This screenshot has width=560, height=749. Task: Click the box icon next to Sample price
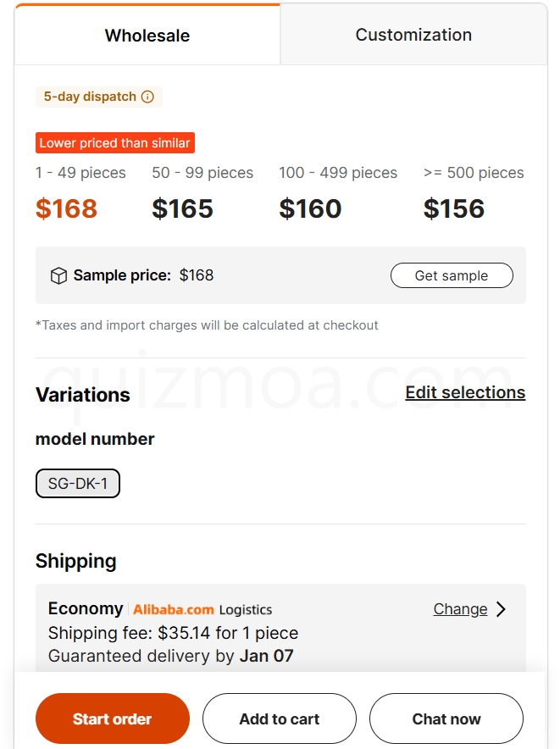point(58,275)
